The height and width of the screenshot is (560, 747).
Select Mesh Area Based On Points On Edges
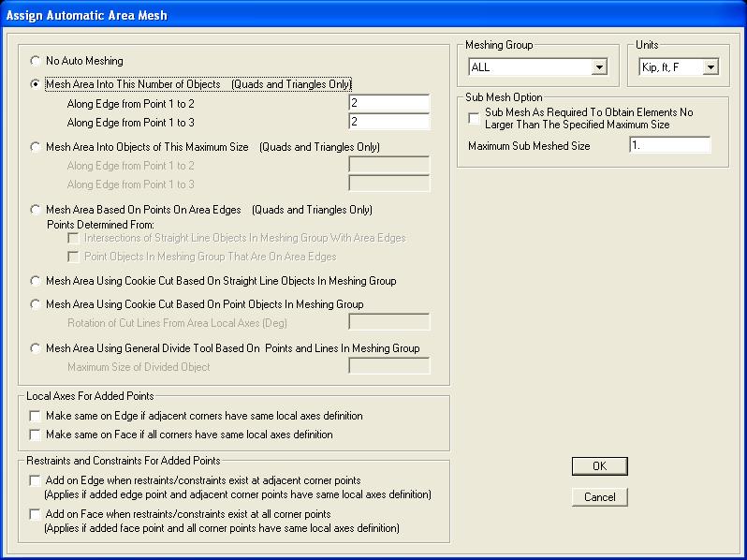[36, 210]
